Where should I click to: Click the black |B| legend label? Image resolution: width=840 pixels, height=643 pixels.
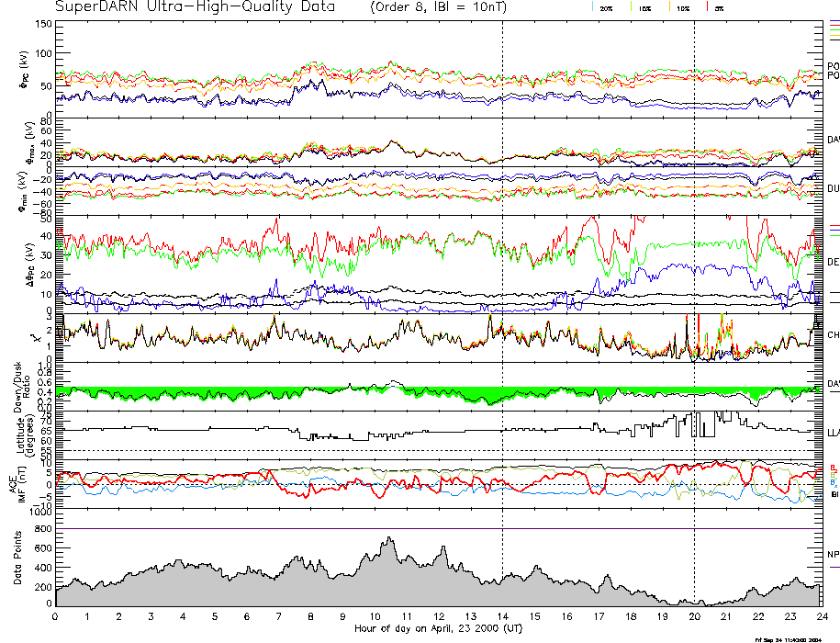pos(834,494)
